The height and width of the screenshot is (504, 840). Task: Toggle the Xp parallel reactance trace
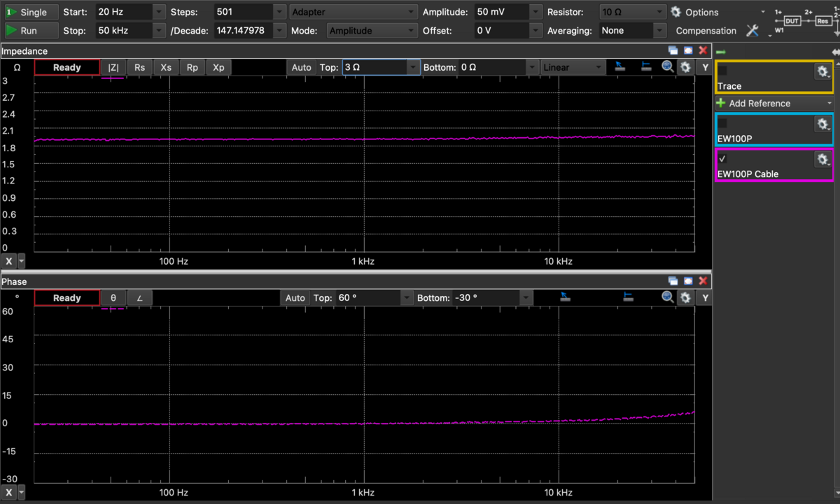[x=218, y=67]
